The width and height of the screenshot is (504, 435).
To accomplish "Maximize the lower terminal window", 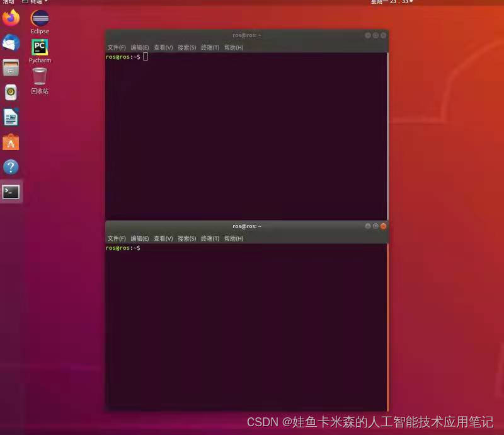I will coord(375,226).
